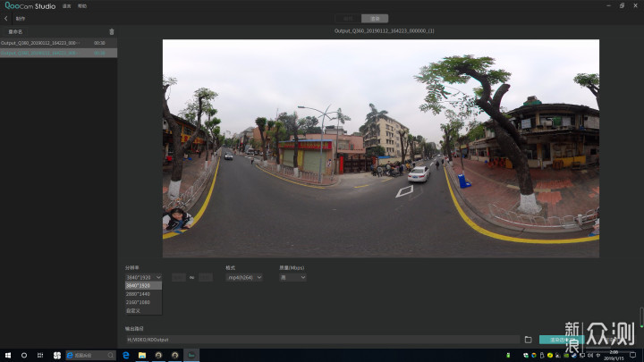Screen dimensions: 644x362
Task: Open Task View on the taskbar
Action: pos(39,355)
